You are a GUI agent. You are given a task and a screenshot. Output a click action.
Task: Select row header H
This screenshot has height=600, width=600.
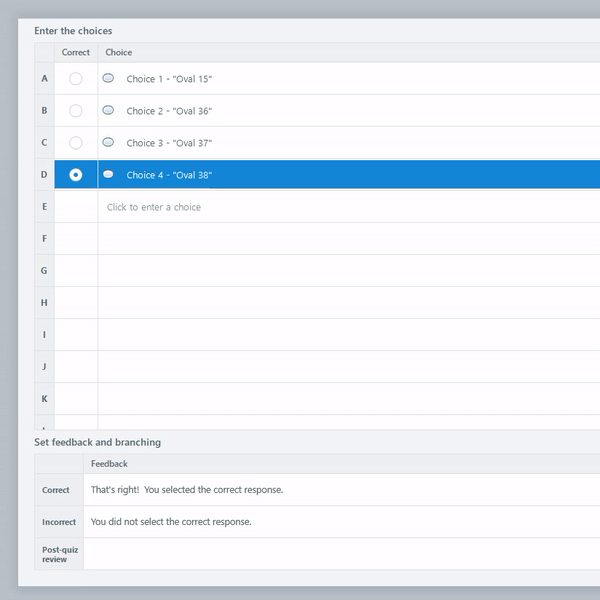point(44,303)
